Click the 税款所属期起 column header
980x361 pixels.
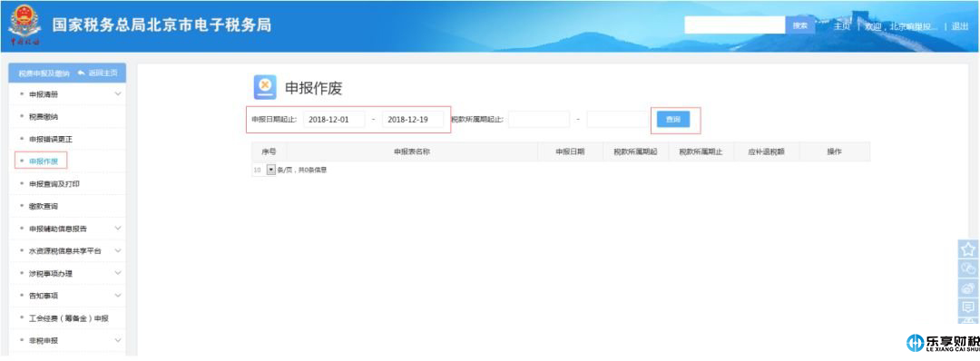pyautogui.click(x=635, y=151)
